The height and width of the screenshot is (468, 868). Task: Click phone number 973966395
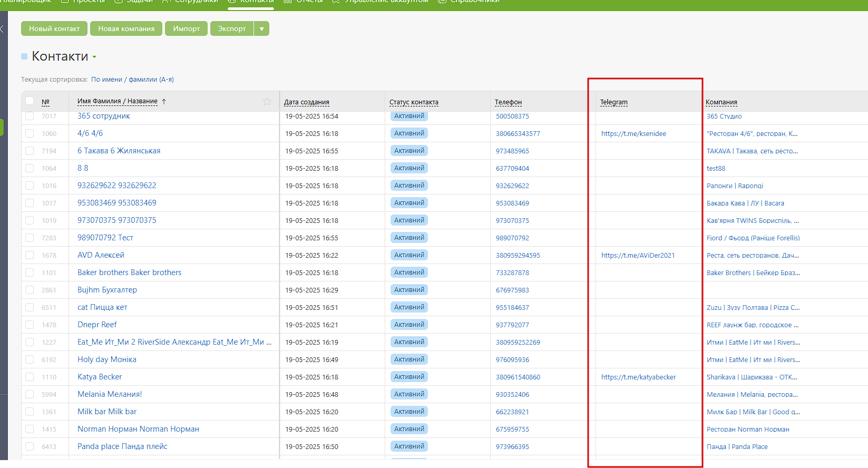click(x=512, y=447)
